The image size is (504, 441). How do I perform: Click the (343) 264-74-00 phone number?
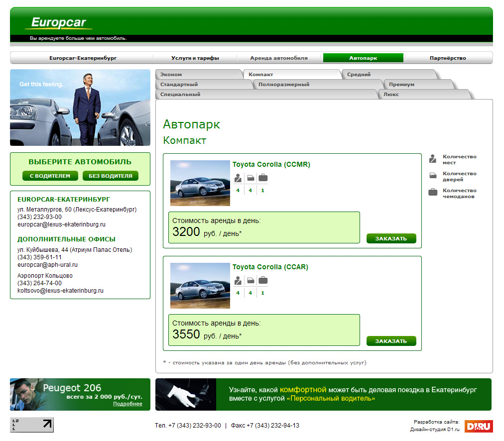click(39, 283)
